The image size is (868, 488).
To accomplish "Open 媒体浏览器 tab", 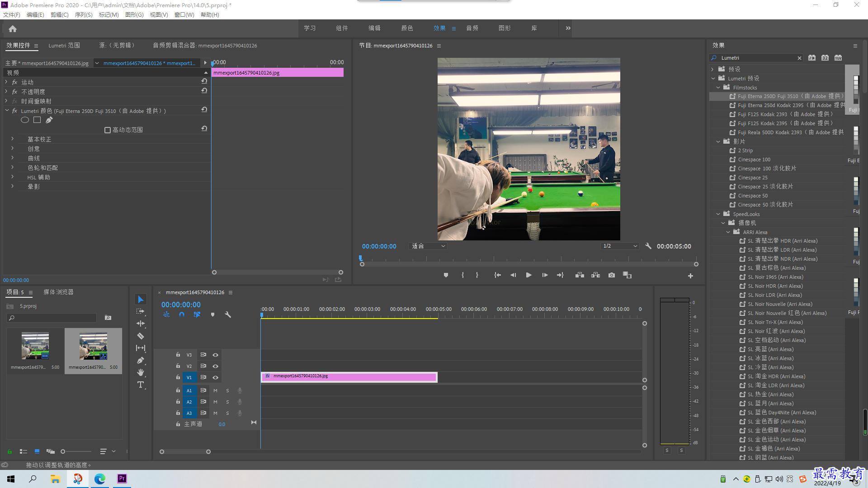I will click(x=58, y=292).
